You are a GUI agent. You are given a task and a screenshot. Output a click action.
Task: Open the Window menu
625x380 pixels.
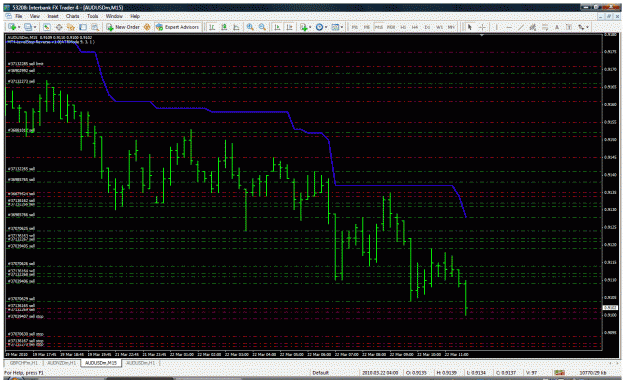click(x=114, y=16)
